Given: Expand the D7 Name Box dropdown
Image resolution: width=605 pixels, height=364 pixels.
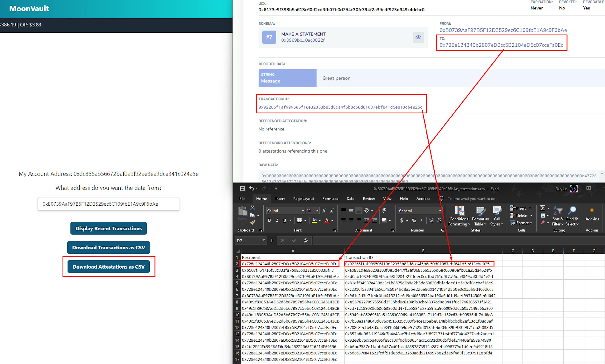Looking at the screenshot, I should (264, 240).
